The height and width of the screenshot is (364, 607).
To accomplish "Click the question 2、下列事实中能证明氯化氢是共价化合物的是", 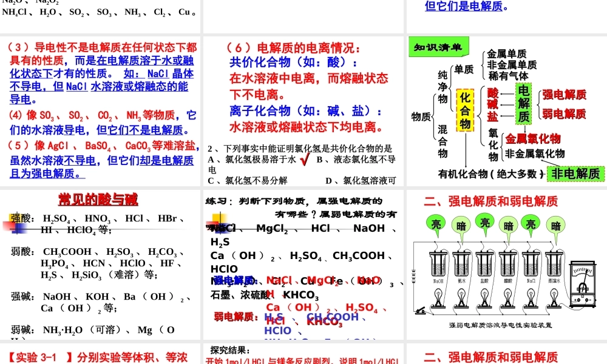I will (x=300, y=149).
